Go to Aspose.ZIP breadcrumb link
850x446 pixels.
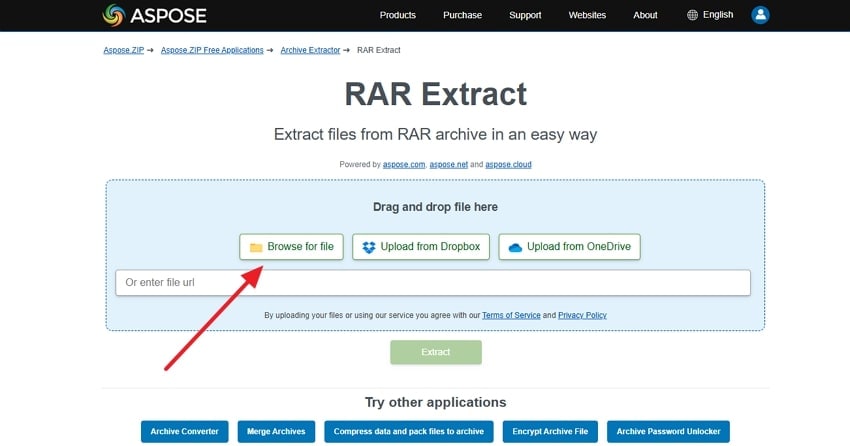coord(124,50)
